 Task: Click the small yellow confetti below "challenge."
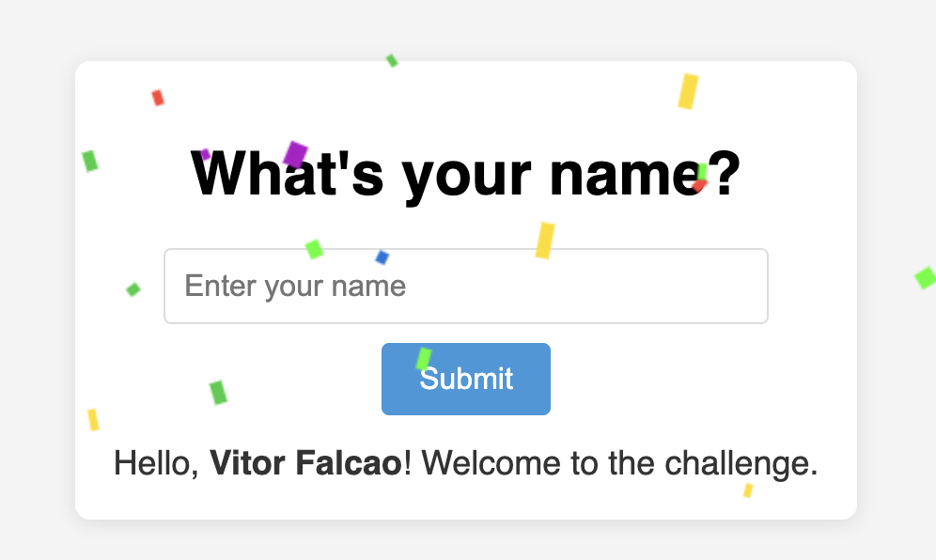click(748, 490)
